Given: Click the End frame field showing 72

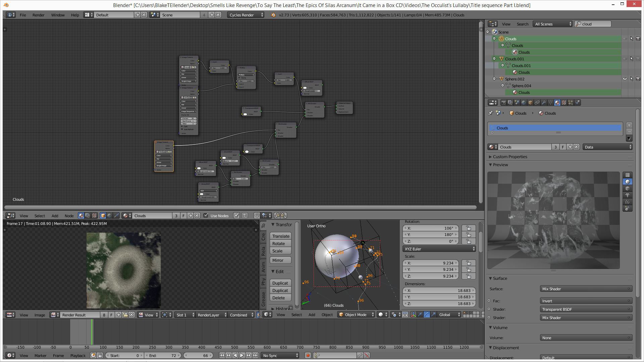Looking at the screenshot, I should (x=163, y=355).
